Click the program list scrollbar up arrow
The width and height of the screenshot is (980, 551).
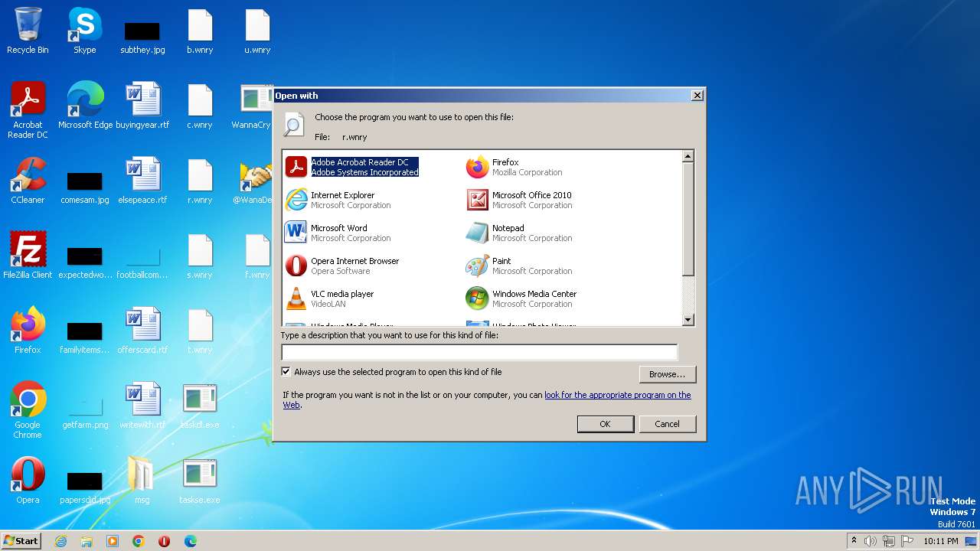(x=688, y=156)
